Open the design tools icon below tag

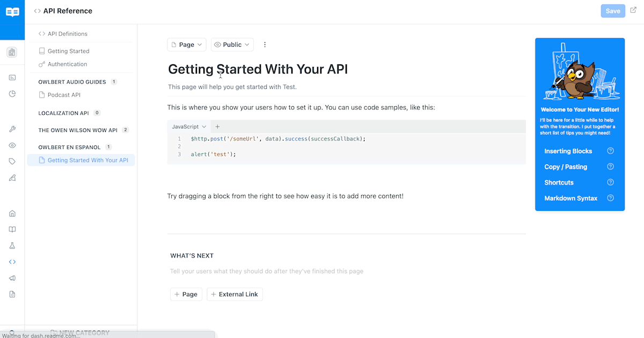click(x=12, y=178)
